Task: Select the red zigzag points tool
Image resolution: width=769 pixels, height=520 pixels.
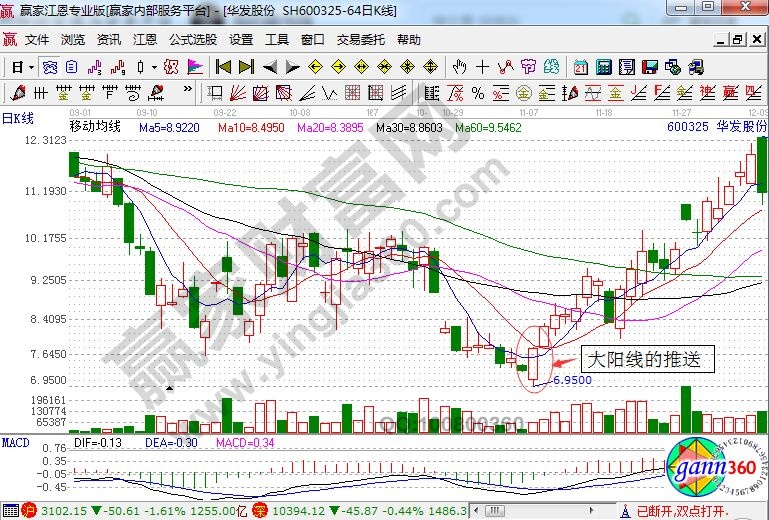Action: coord(506,67)
